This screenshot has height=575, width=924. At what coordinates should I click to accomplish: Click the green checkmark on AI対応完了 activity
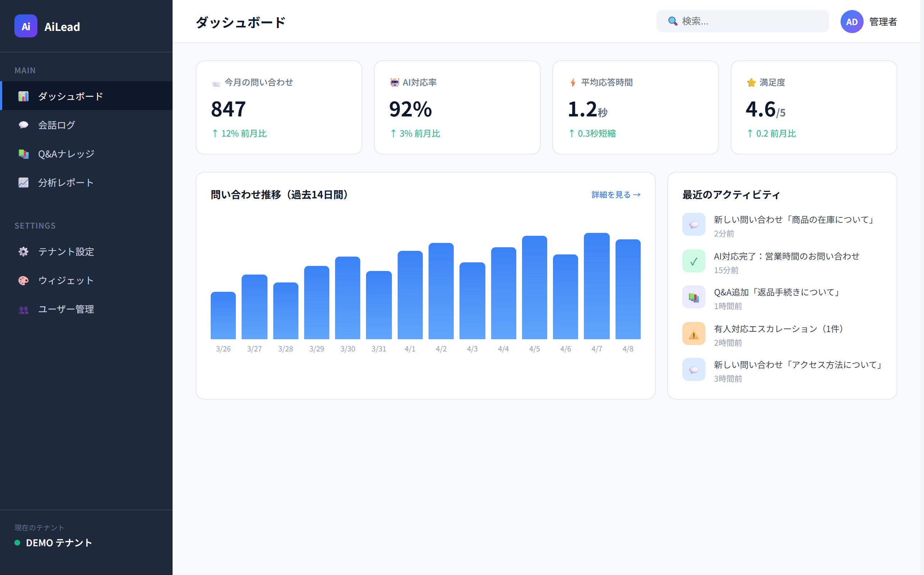pos(694,261)
